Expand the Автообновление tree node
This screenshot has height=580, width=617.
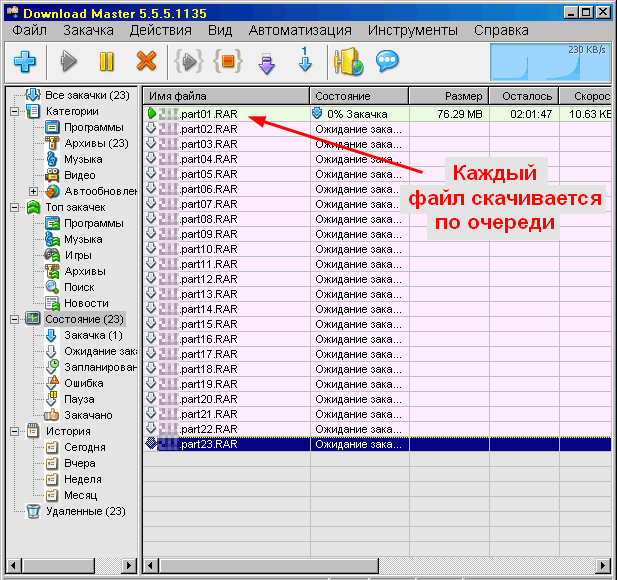point(33,192)
